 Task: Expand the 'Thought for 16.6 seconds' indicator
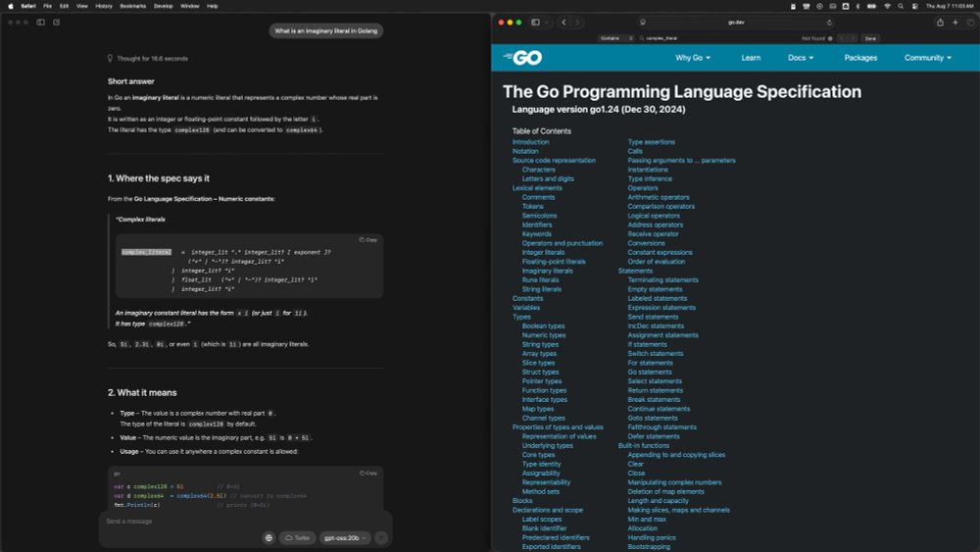tap(148, 58)
